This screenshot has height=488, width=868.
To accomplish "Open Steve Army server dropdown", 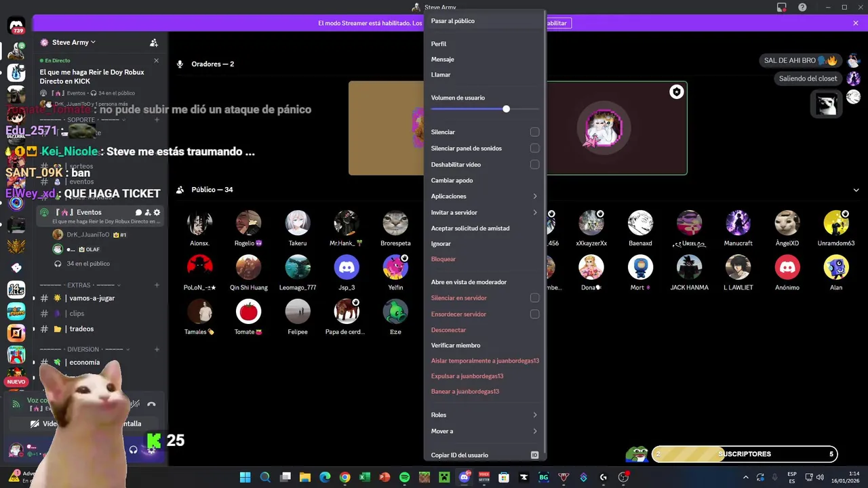I will click(73, 42).
